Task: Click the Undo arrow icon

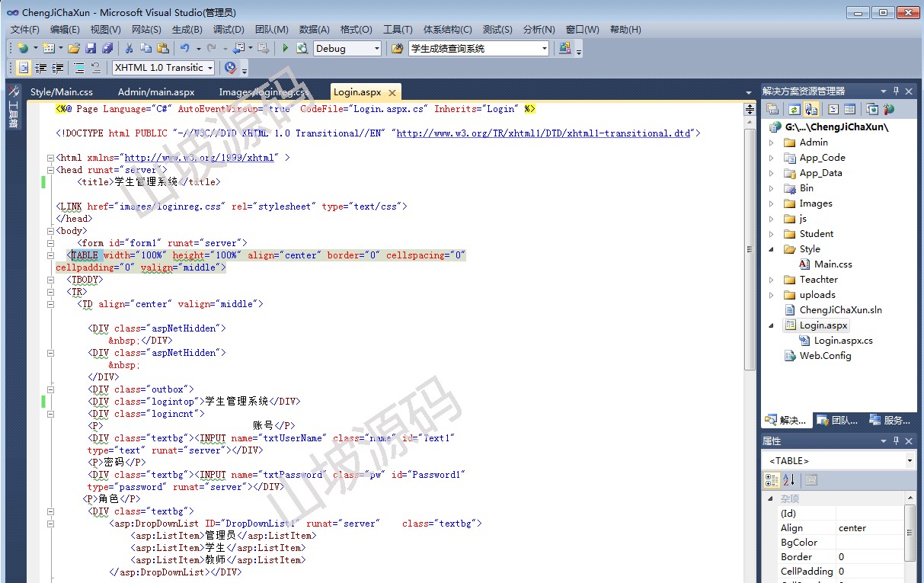Action: [x=185, y=48]
